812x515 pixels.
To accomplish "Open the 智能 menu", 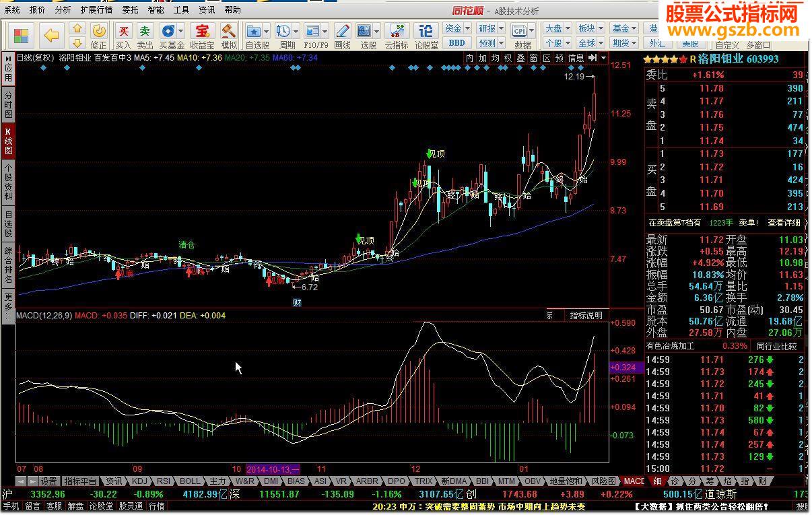I will coord(156,10).
